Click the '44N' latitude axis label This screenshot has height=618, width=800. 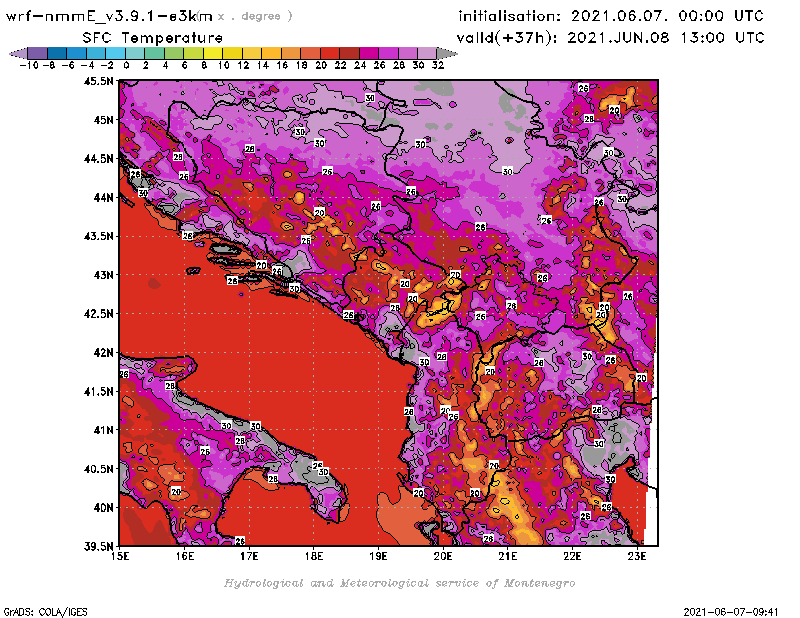103,197
